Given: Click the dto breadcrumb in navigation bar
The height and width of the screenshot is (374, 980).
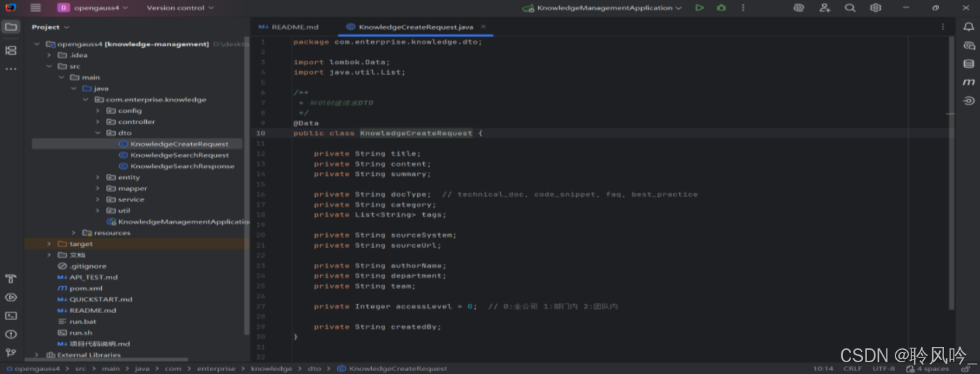Looking at the screenshot, I should (314, 368).
